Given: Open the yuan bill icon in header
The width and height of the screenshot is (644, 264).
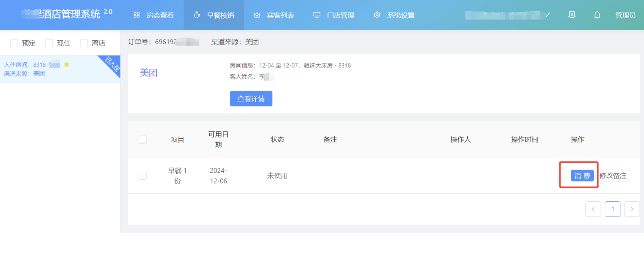Looking at the screenshot, I should click(x=572, y=15).
